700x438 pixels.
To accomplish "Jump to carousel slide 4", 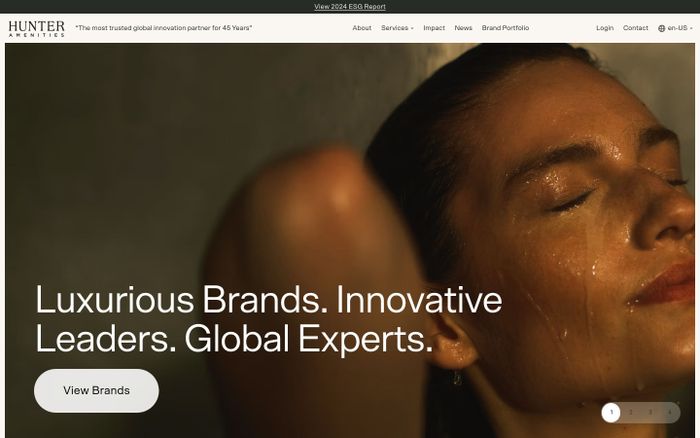I will pos(670,412).
